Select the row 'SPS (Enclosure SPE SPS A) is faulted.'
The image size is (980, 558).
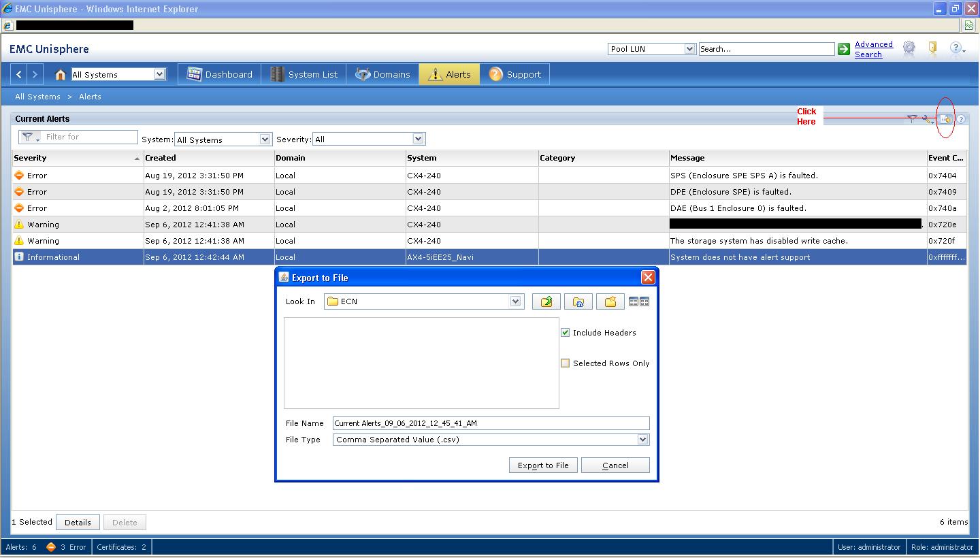489,175
